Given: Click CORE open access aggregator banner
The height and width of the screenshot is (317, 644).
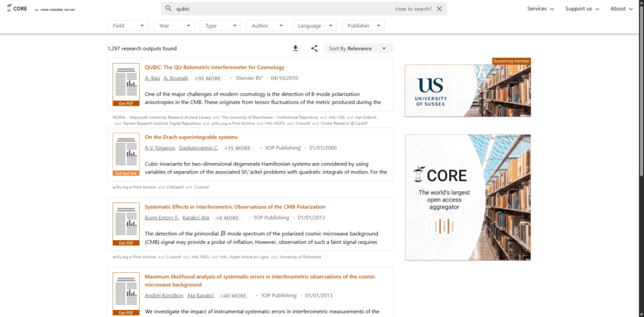Looking at the screenshot, I should 467,197.
